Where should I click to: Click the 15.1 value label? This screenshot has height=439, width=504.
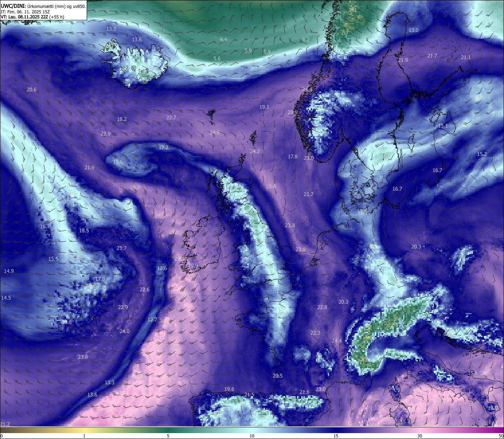(443, 126)
